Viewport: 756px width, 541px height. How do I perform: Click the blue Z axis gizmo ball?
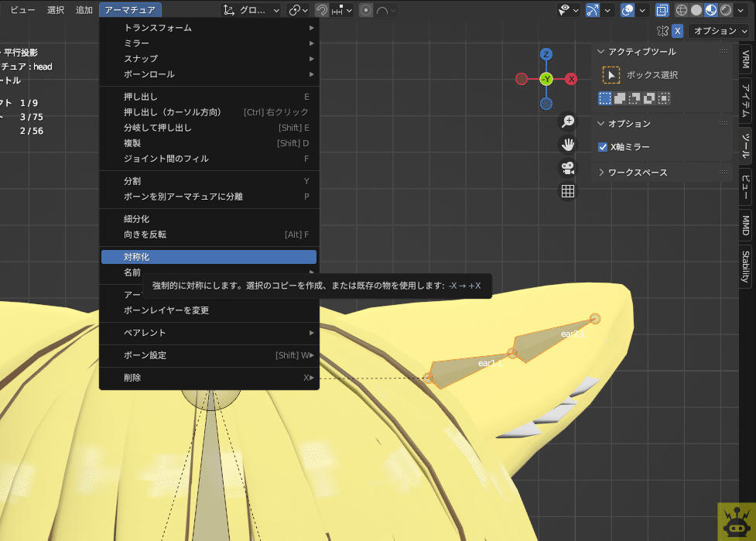pyautogui.click(x=546, y=54)
